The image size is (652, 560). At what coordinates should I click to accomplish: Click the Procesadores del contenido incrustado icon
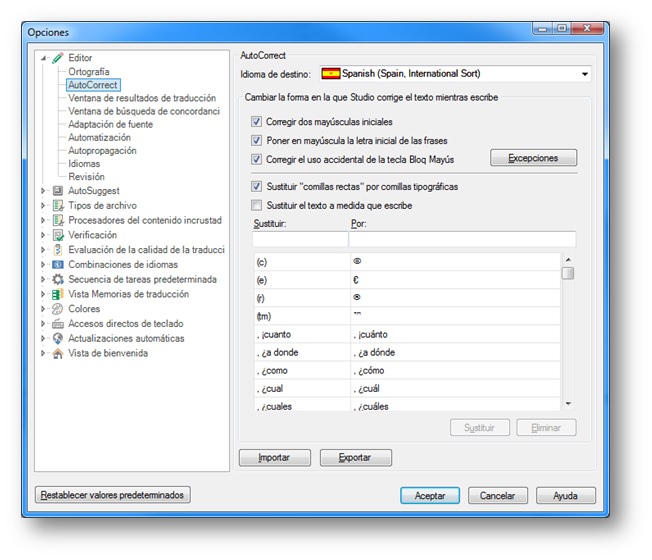(x=58, y=220)
